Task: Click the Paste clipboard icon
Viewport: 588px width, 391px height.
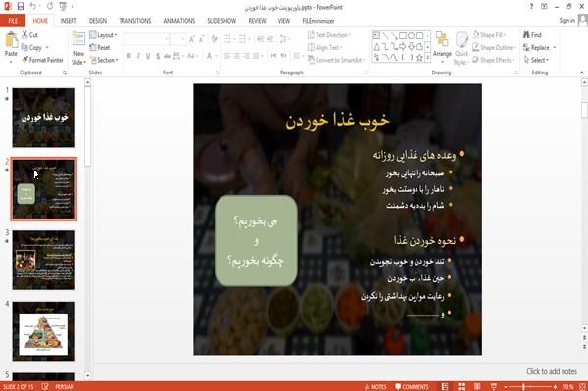Action: click(11, 40)
